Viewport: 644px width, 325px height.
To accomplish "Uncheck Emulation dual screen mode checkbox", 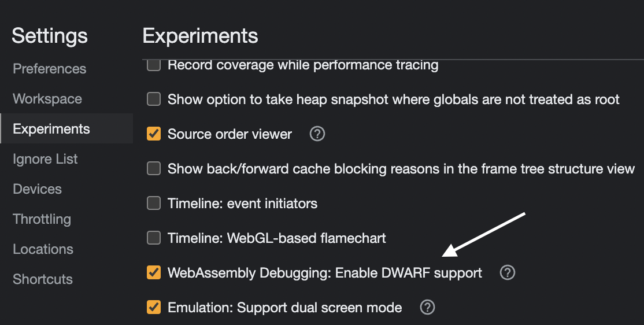I will pos(153,307).
